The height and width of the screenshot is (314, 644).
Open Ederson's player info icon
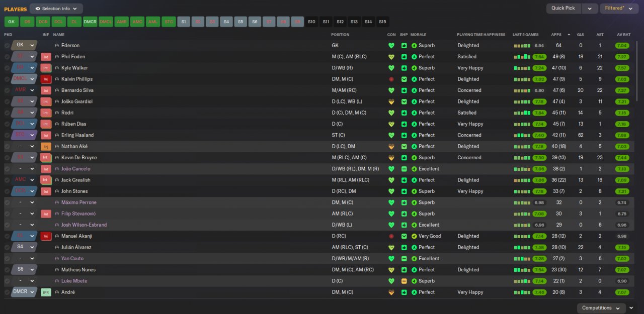pos(57,46)
